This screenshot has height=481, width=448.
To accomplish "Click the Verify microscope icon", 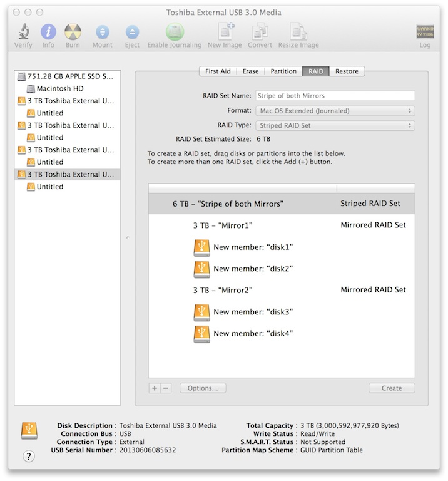I will (23, 31).
